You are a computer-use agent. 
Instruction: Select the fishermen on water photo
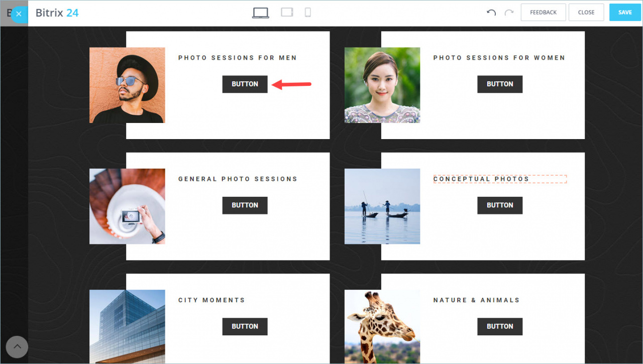tap(382, 206)
